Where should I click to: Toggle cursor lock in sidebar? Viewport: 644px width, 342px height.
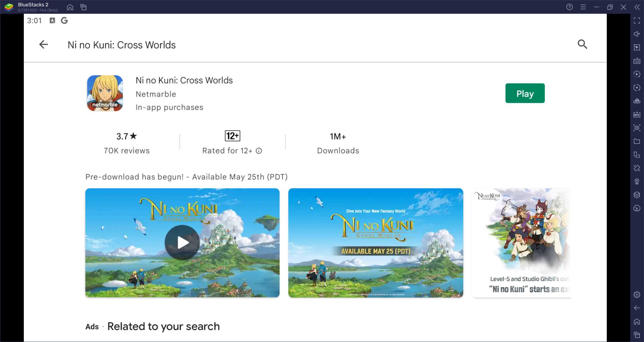[x=637, y=47]
